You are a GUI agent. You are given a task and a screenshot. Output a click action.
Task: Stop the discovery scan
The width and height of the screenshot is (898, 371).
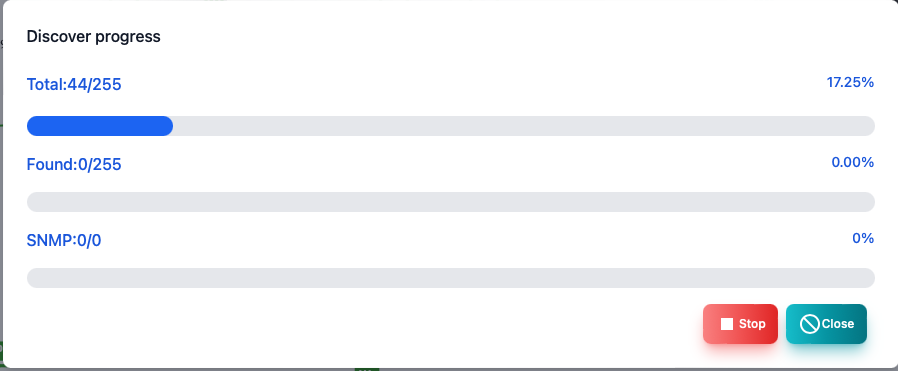741,324
